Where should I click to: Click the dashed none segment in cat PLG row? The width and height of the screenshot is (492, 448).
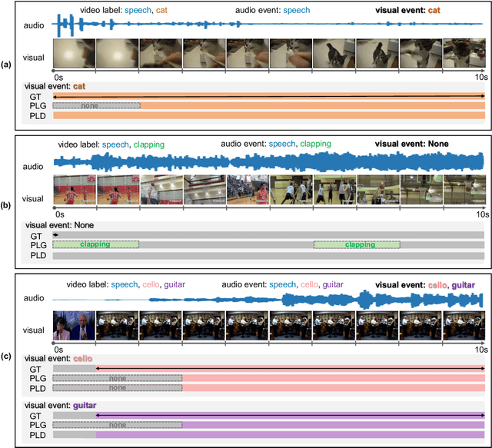click(x=96, y=105)
